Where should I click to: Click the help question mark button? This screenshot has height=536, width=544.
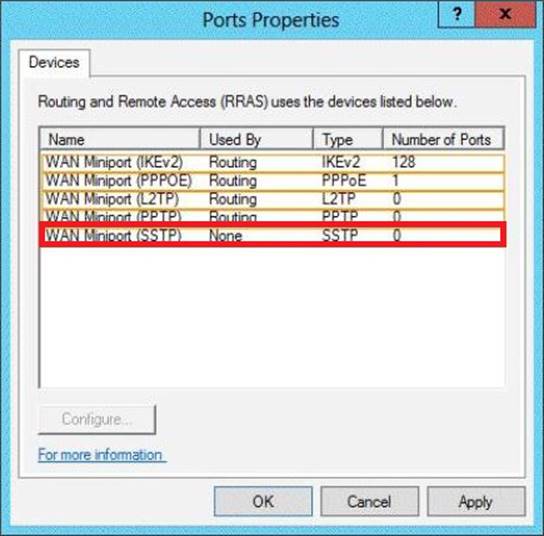click(457, 14)
